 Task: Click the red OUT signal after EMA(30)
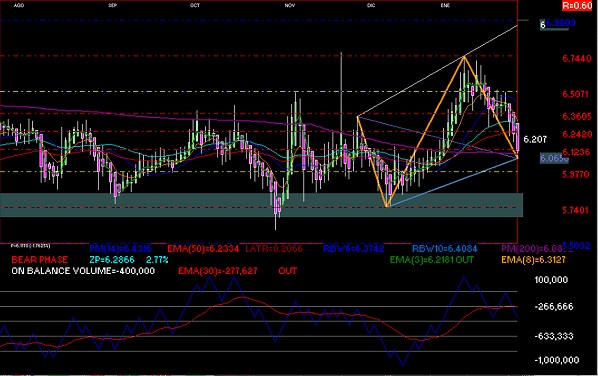pos(288,271)
